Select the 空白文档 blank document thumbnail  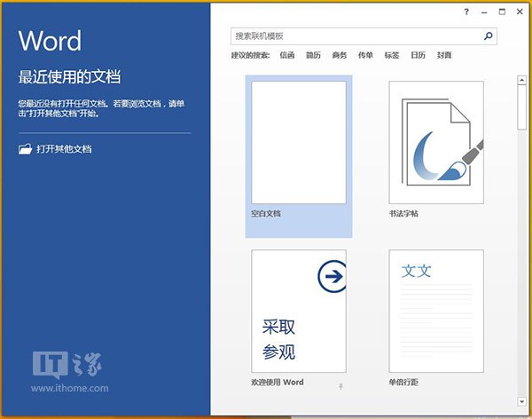click(x=299, y=143)
